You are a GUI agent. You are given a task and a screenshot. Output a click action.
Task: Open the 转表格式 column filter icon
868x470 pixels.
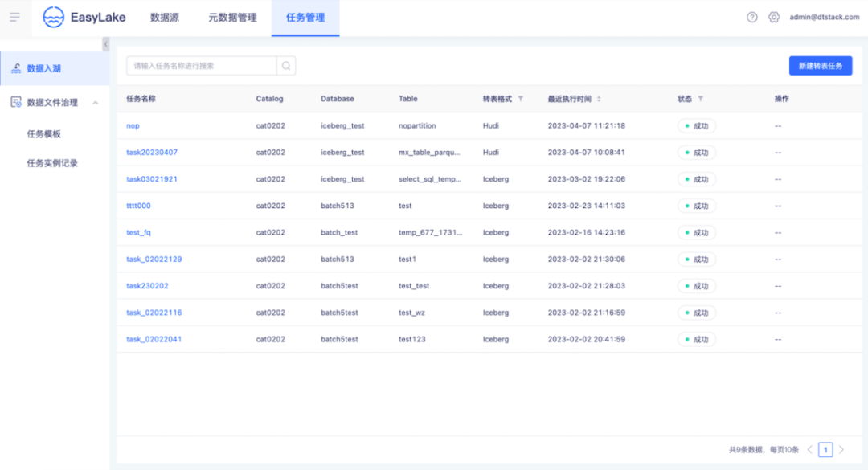520,99
